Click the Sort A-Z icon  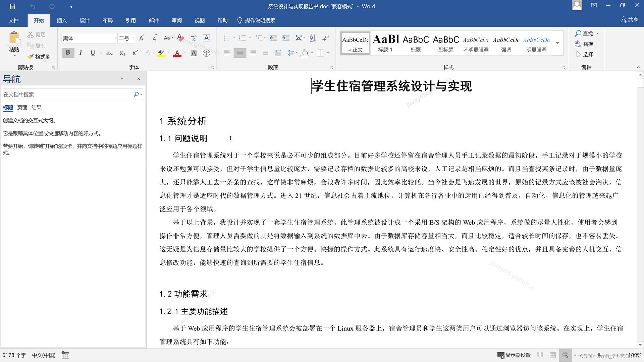click(313, 38)
